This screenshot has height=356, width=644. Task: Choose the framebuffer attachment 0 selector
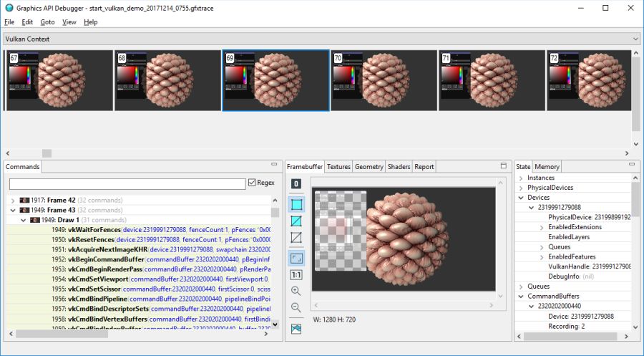click(x=296, y=184)
